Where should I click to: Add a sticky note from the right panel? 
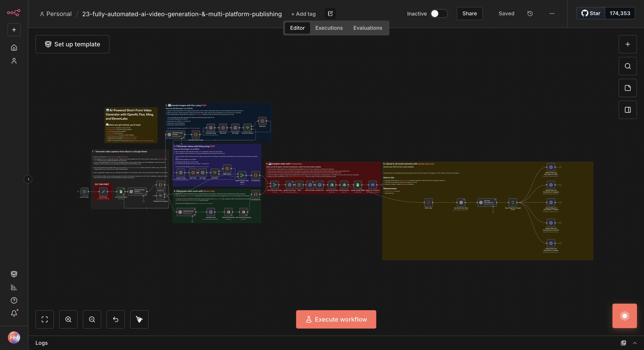(x=628, y=88)
